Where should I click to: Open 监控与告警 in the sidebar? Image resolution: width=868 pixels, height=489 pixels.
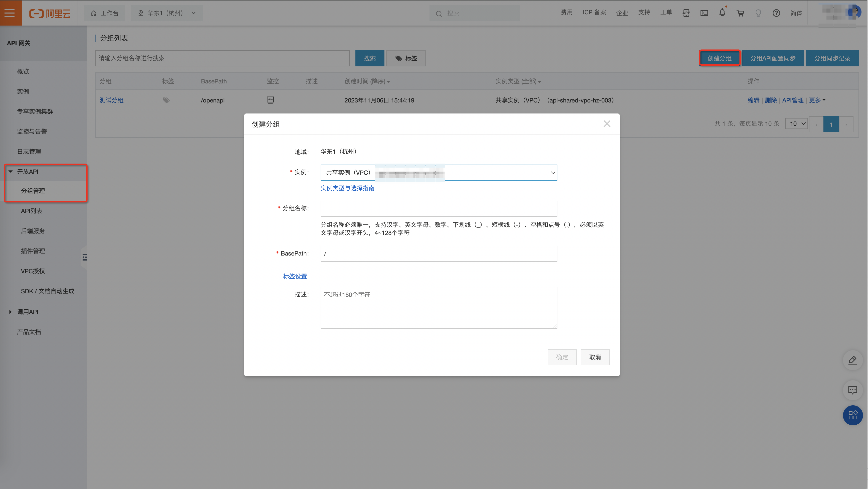point(32,132)
